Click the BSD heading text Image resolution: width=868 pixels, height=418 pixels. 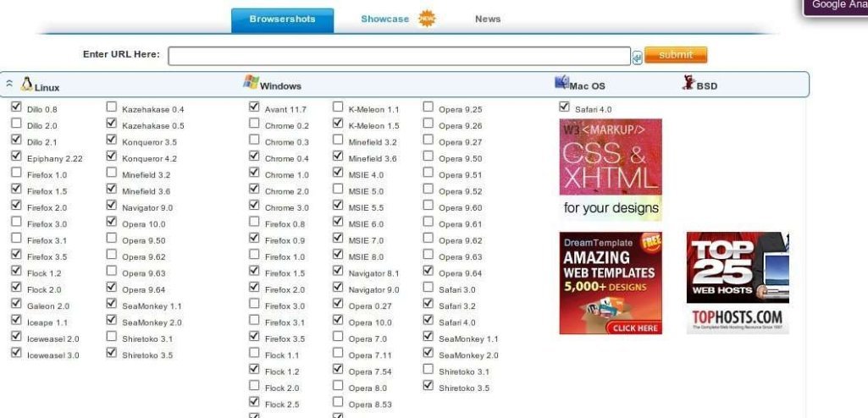(707, 86)
